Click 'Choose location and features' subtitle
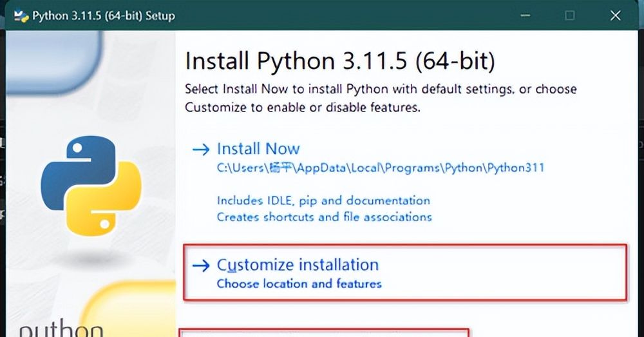Image resolution: width=644 pixels, height=337 pixels. tap(299, 284)
